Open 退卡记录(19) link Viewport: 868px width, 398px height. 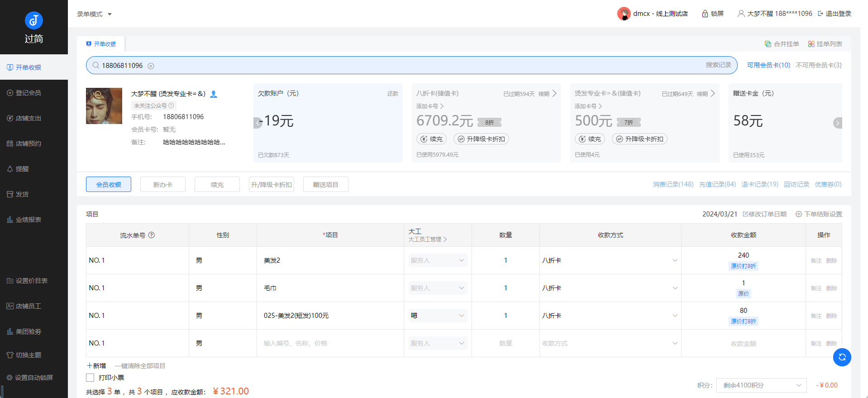[x=760, y=184]
